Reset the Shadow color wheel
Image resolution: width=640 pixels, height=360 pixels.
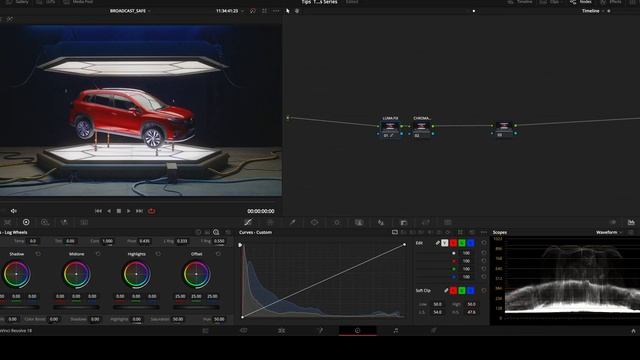coord(38,254)
